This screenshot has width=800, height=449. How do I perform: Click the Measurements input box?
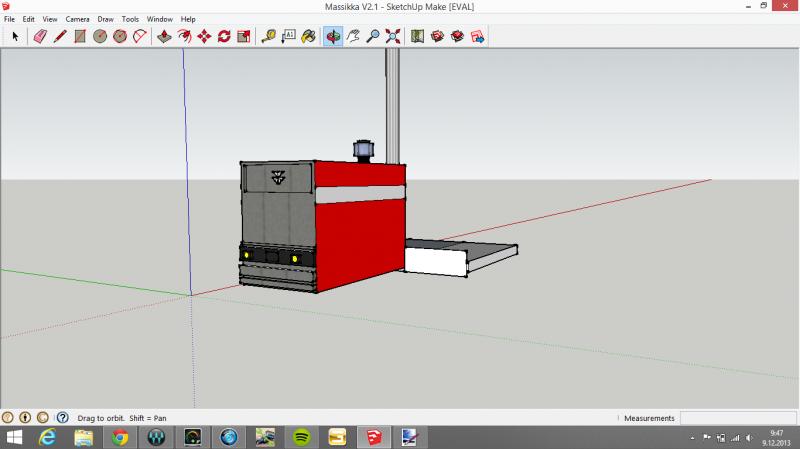(738, 418)
